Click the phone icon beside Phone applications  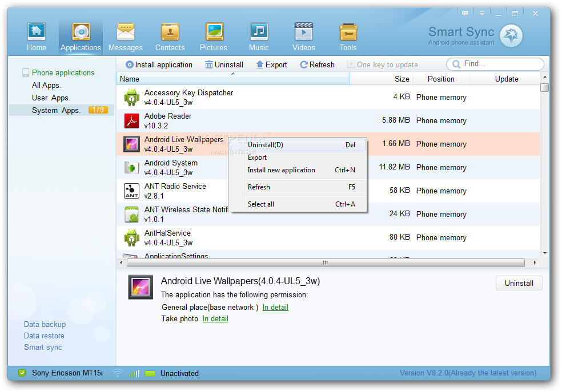(26, 72)
